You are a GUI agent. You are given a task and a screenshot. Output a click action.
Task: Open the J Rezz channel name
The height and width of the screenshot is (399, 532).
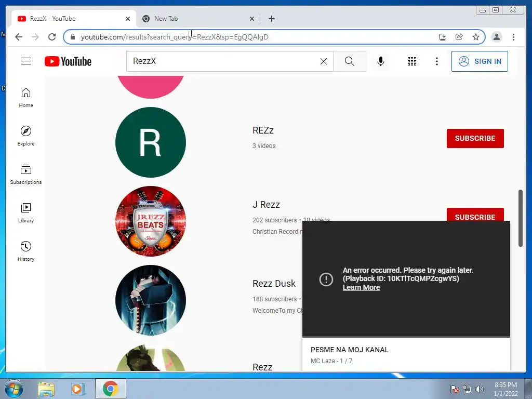266,205
